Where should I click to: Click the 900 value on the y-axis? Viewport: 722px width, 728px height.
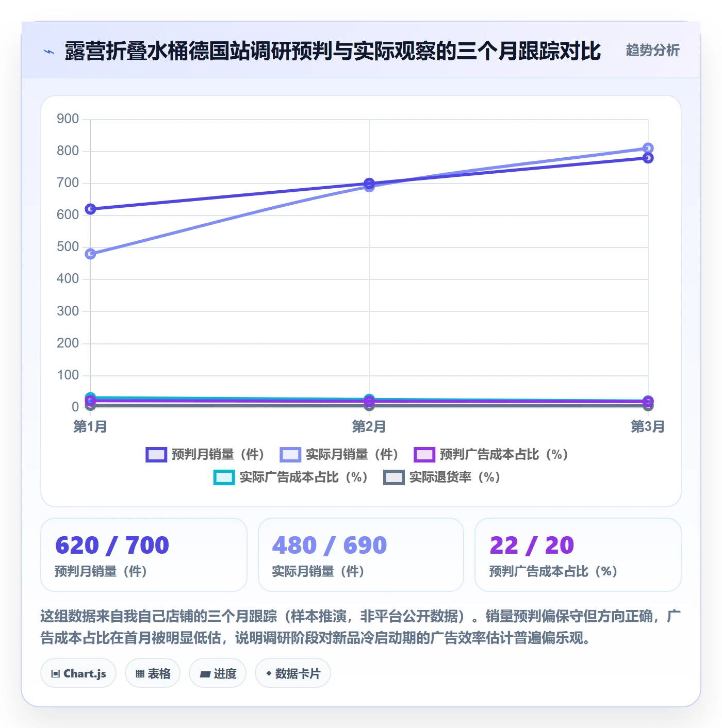(68, 119)
